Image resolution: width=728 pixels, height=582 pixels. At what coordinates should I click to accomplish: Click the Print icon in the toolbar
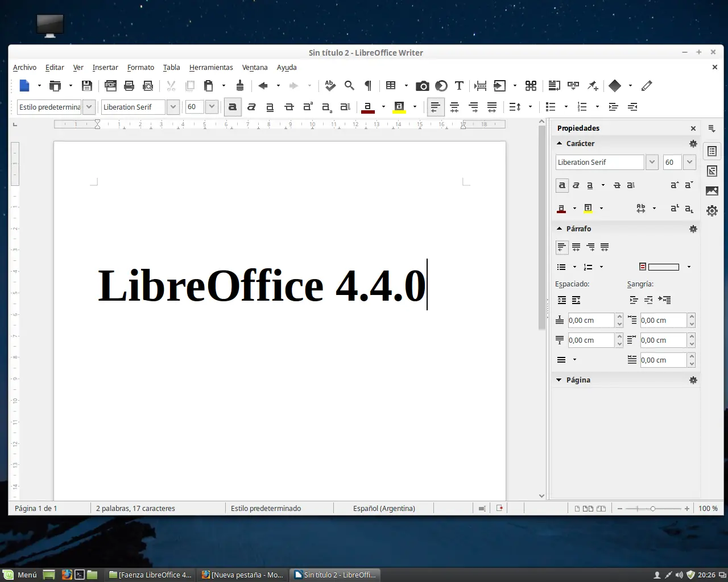(x=129, y=86)
